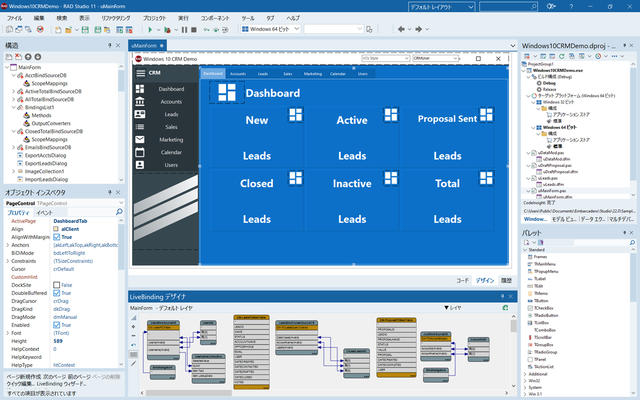Open the Refactoring menu

[x=116, y=18]
